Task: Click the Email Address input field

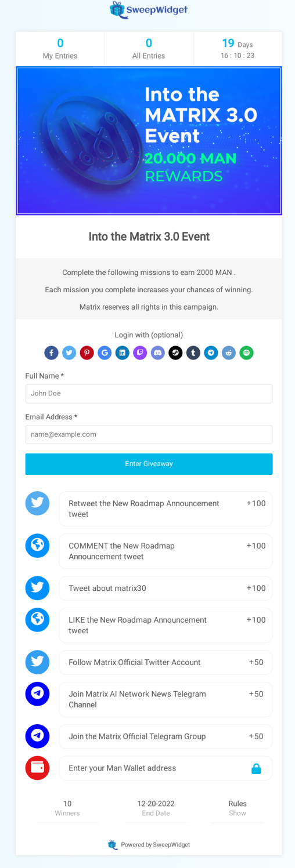Action: [149, 434]
